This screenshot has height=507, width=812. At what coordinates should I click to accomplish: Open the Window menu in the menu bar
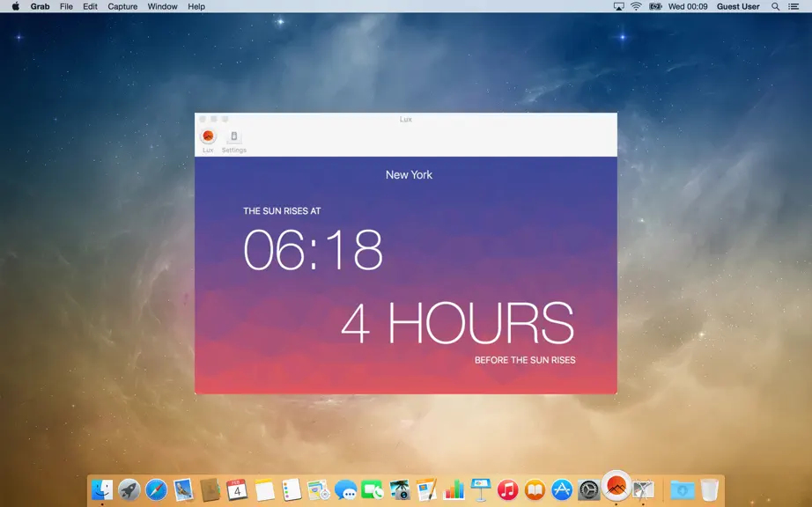pyautogui.click(x=162, y=6)
